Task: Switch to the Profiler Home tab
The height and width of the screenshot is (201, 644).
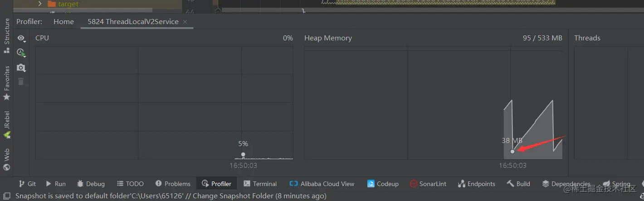Action: click(63, 22)
